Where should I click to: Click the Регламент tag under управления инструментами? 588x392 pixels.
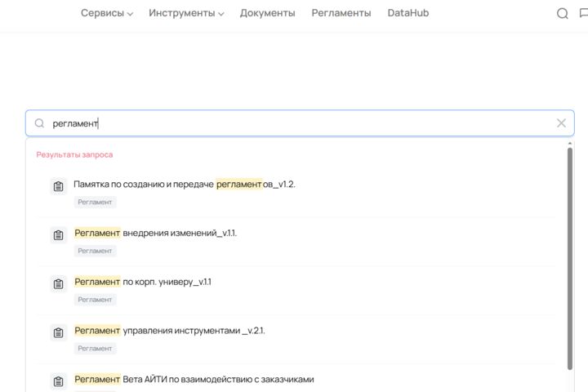[95, 349]
